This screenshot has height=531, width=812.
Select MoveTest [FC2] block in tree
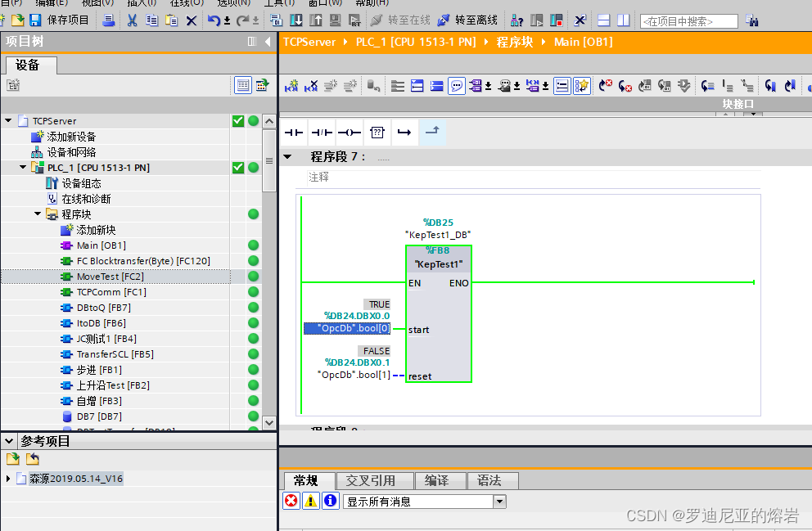coord(110,277)
